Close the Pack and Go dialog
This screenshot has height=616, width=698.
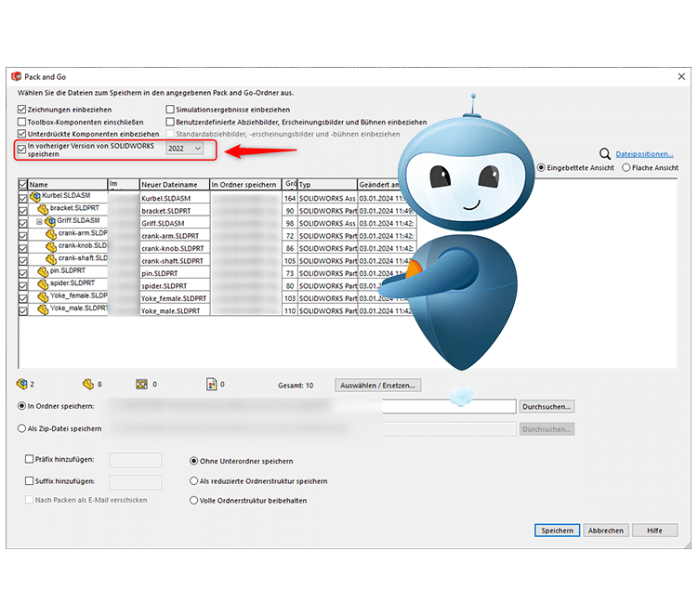click(681, 76)
